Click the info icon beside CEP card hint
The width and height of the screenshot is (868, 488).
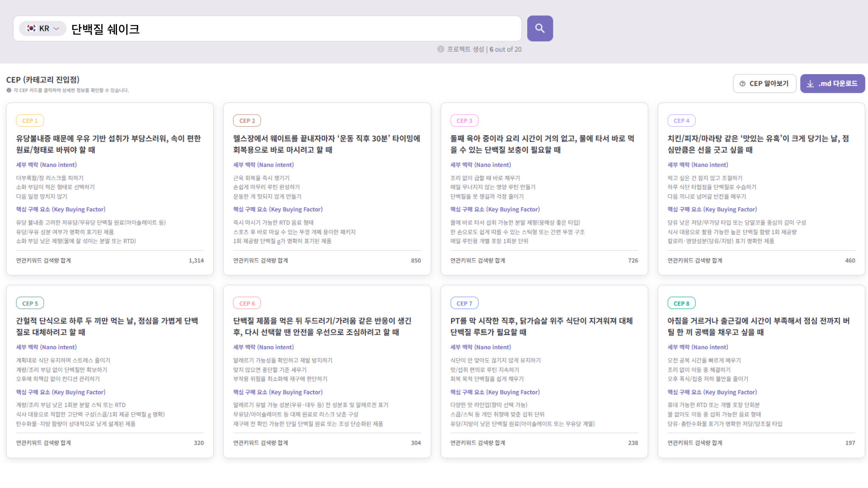coord(9,90)
